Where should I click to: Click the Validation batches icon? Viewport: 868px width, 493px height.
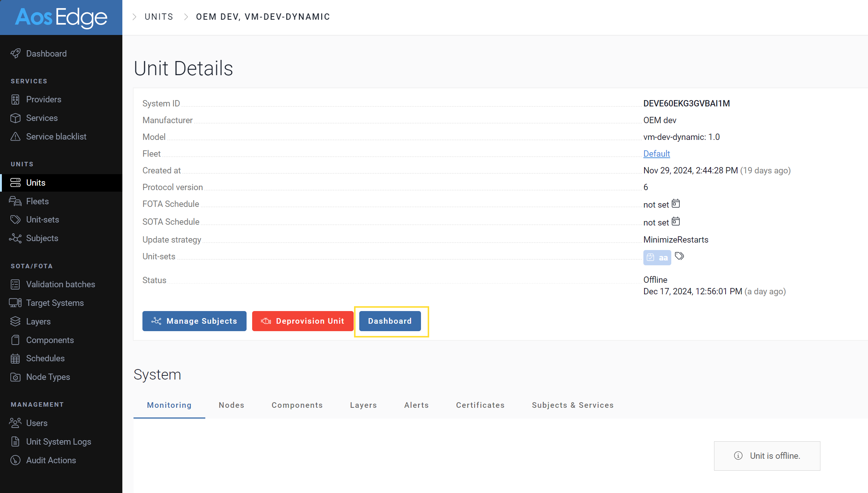click(15, 284)
